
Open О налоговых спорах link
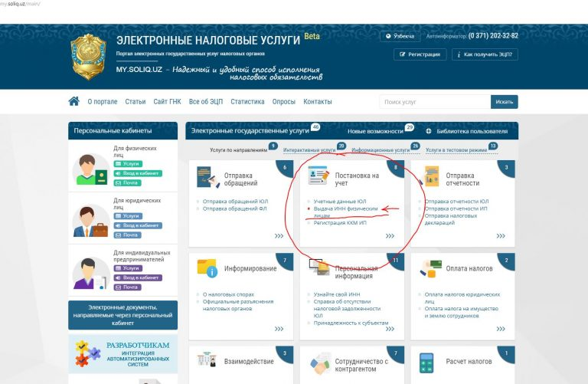[228, 294]
